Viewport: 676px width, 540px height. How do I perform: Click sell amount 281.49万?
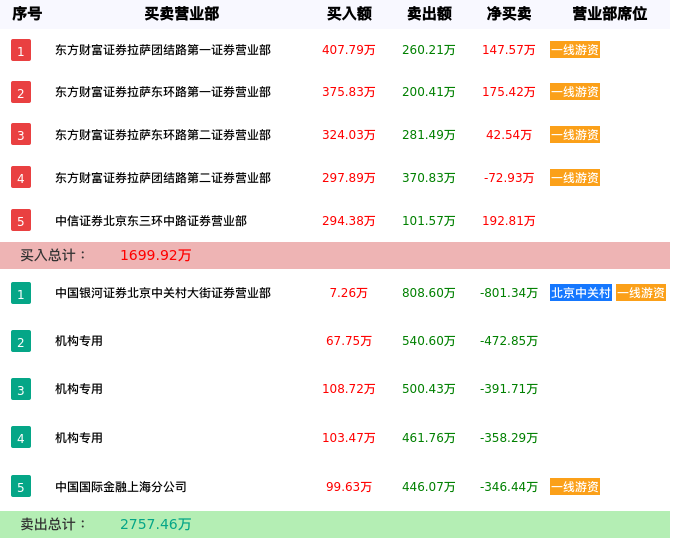click(429, 135)
